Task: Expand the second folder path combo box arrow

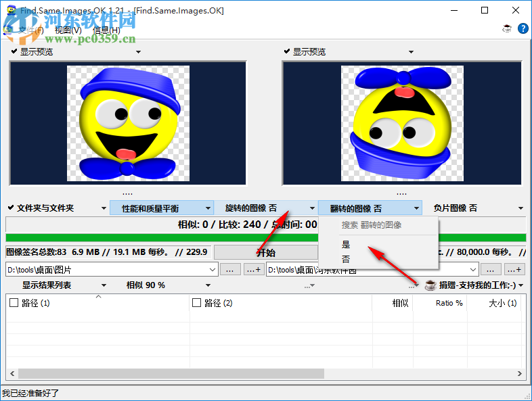Action: tap(473, 270)
